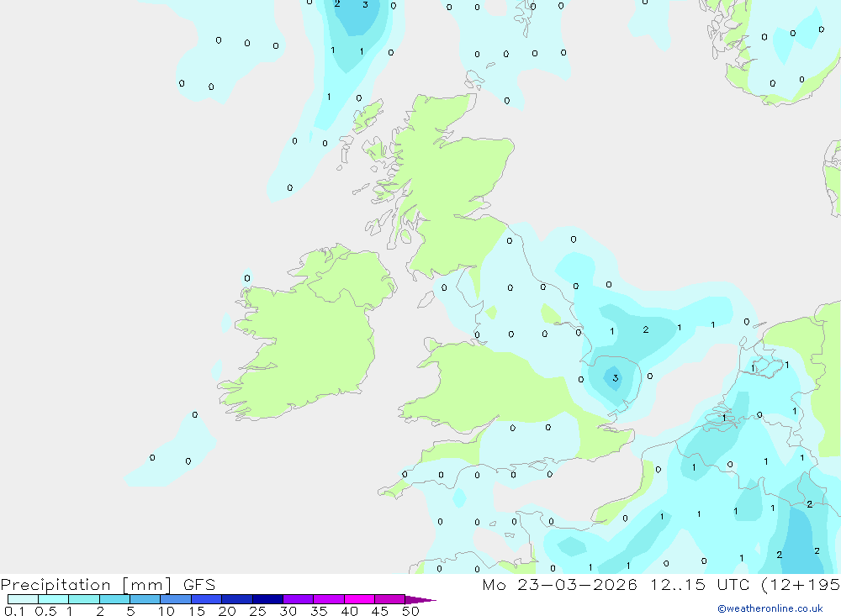
Task: Click the 25–30 mm navy legend swatch
Action: [x=267, y=599]
